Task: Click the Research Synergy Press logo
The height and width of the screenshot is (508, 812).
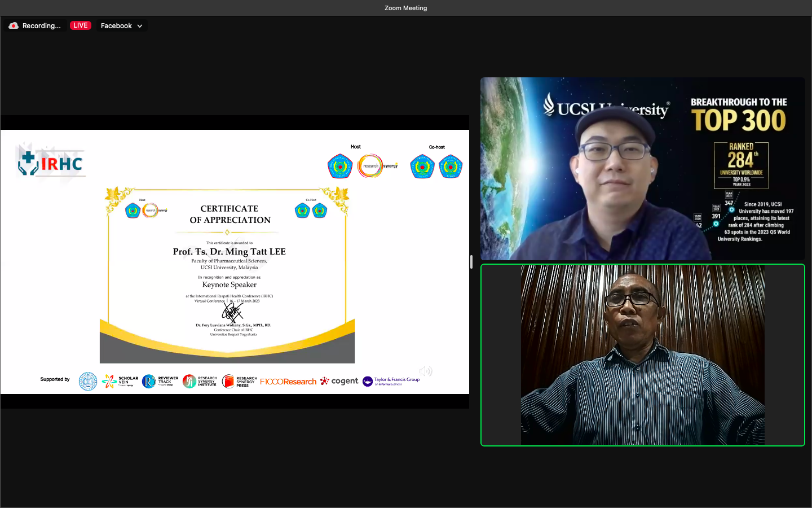Action: coord(239,382)
